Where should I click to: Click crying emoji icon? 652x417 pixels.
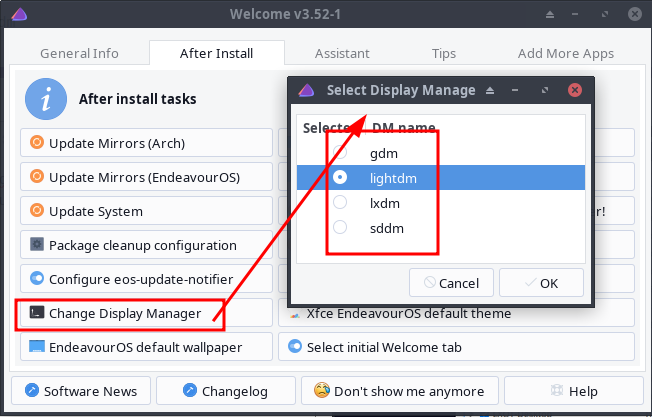322,390
